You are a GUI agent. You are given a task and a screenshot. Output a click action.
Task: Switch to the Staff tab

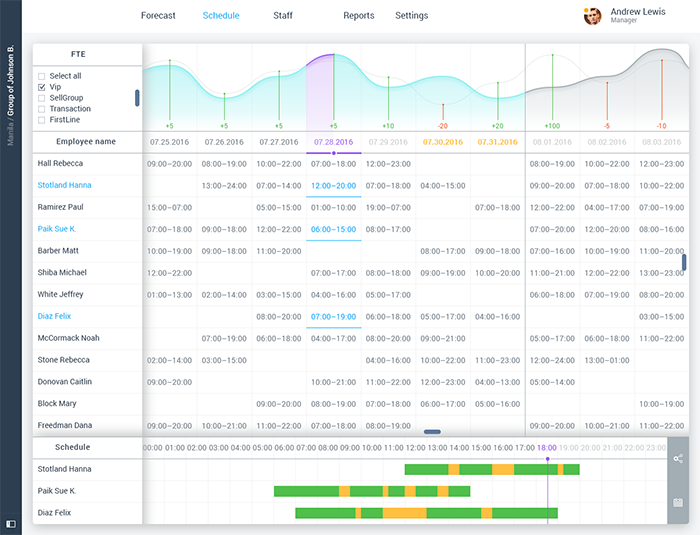tap(283, 16)
